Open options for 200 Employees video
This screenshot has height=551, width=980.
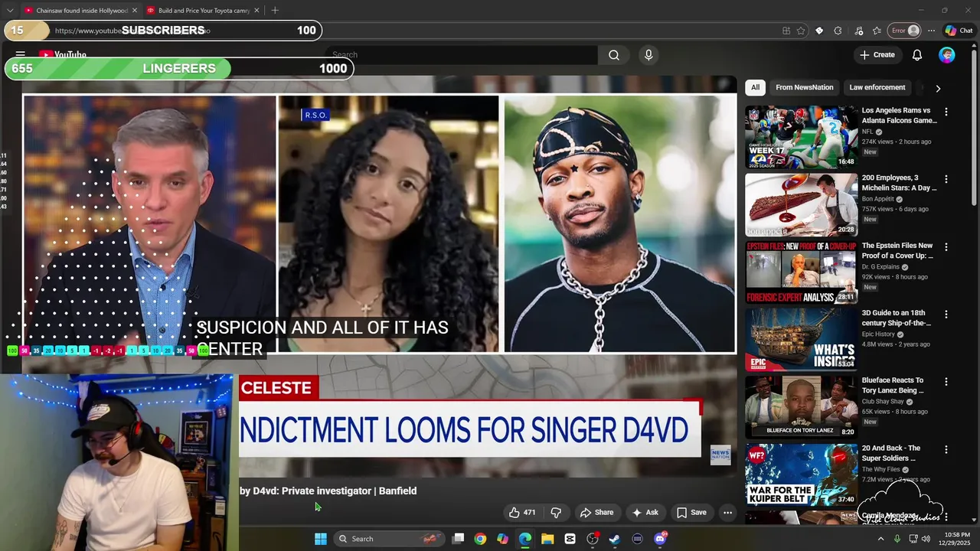click(946, 179)
